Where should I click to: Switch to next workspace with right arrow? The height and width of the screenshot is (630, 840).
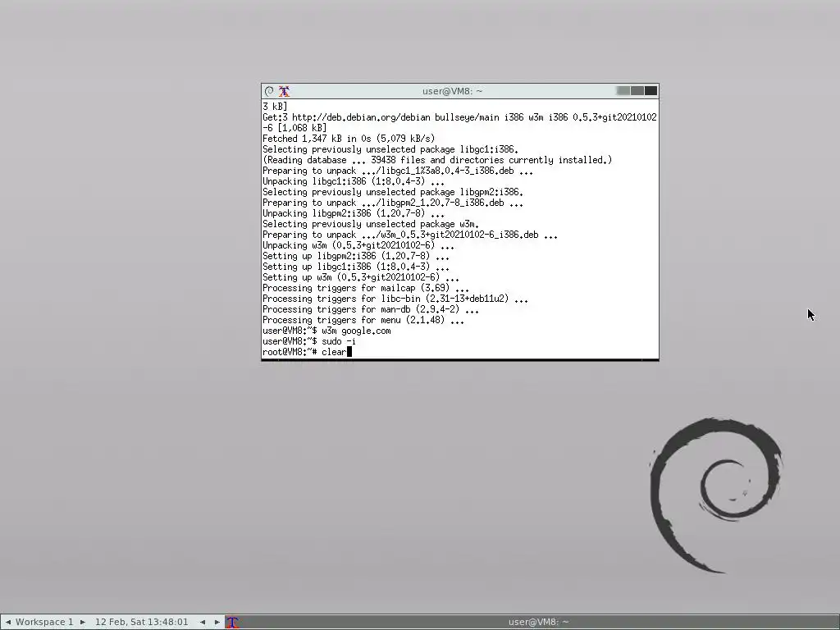(x=83, y=622)
